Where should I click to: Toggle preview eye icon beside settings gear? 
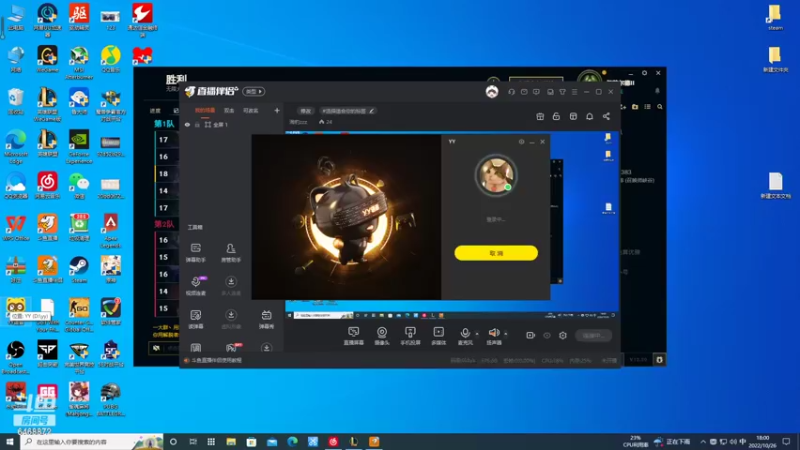(x=547, y=335)
